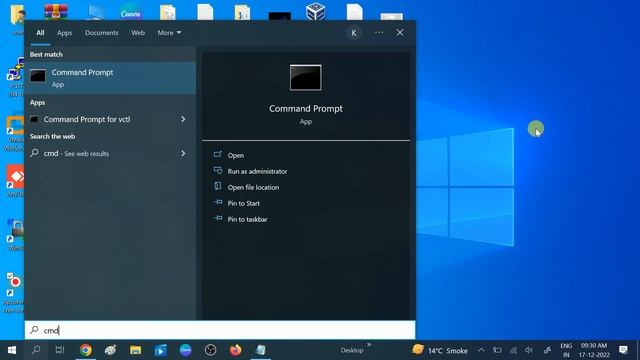Click the Pin to Start pin icon
This screenshot has height=360, width=640.
218,202
